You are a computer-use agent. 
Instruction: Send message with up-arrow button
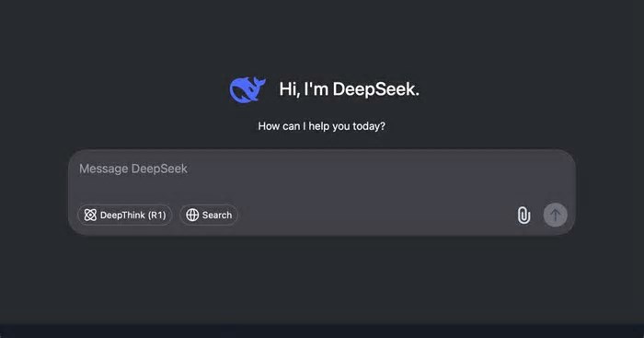[x=556, y=216]
